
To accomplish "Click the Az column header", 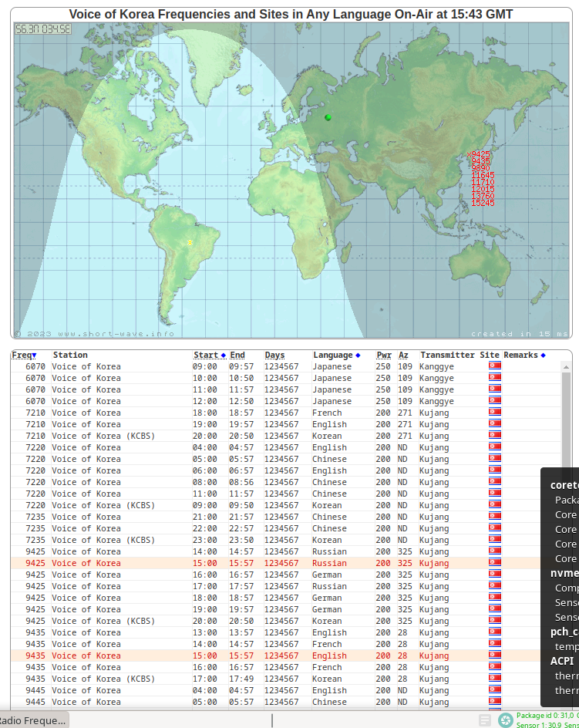I will click(x=403, y=356).
